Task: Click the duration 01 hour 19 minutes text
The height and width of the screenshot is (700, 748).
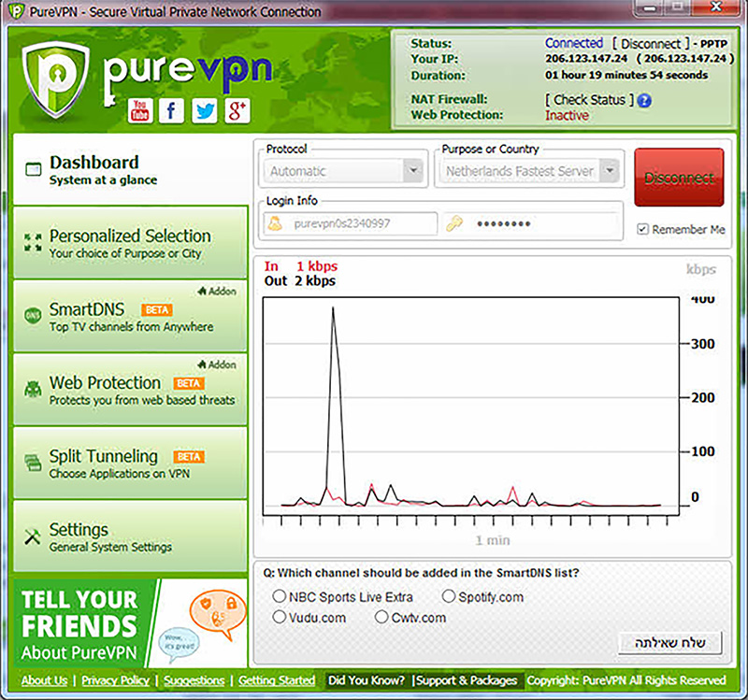Action: point(626,75)
